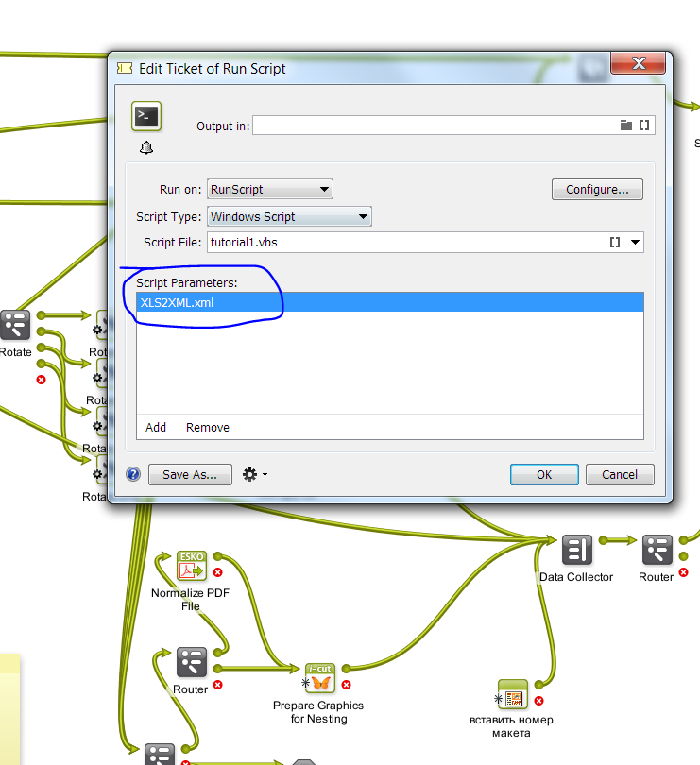This screenshot has height=765, width=700.
Task: Select the вставить номер макета node
Action: (513, 694)
